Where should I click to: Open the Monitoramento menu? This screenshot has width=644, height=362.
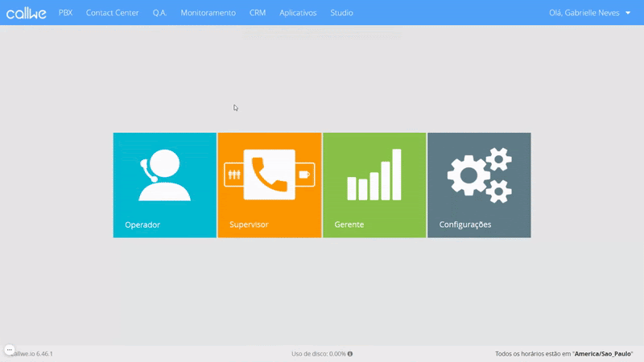208,13
